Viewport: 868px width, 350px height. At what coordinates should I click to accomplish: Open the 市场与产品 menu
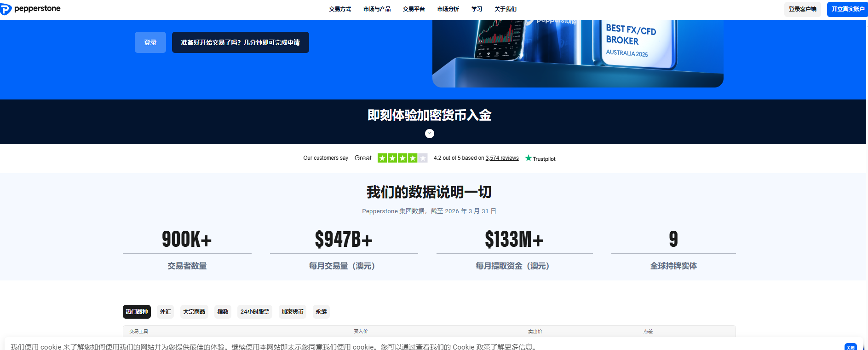pos(377,9)
